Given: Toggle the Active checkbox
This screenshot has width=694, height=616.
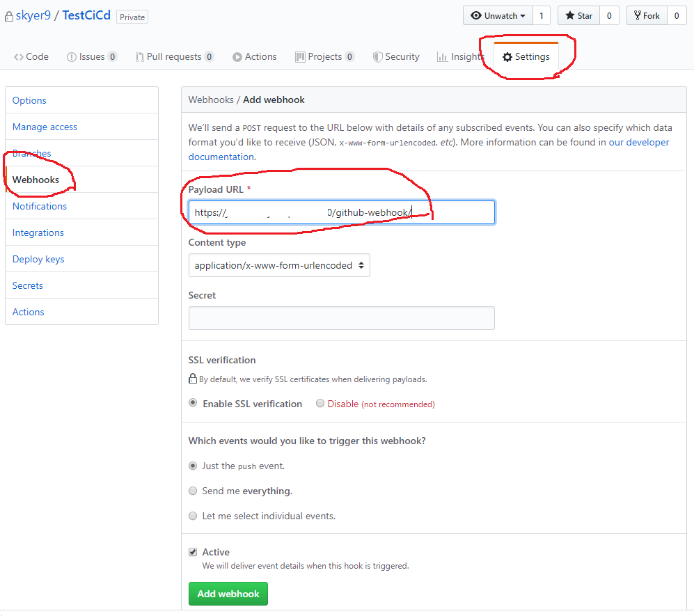Looking at the screenshot, I should (x=193, y=552).
